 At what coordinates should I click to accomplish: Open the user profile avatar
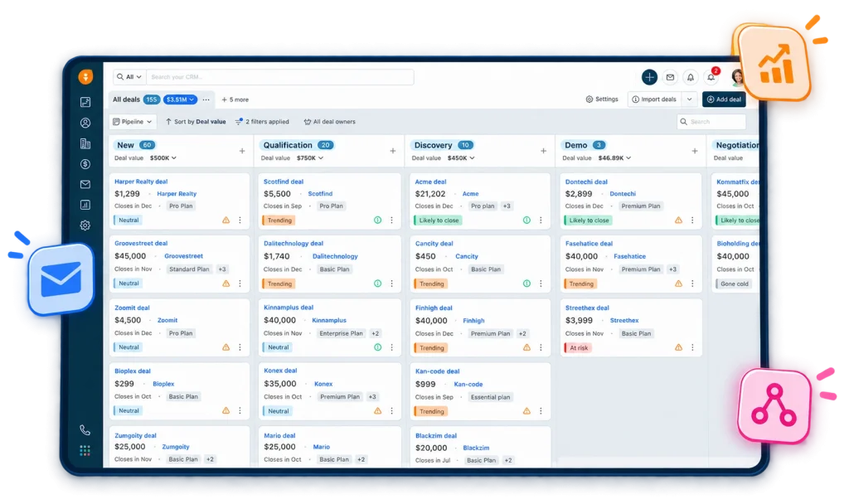[736, 77]
